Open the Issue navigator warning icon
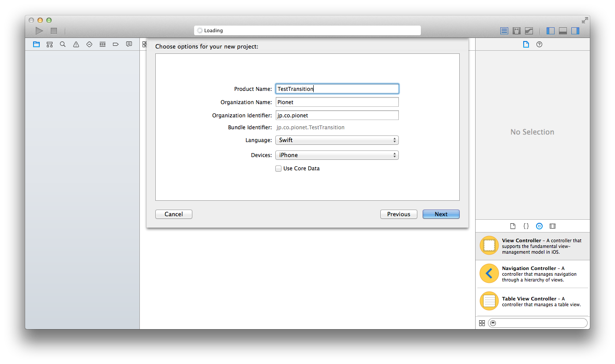Viewport: 615px width, 364px height. coord(76,44)
